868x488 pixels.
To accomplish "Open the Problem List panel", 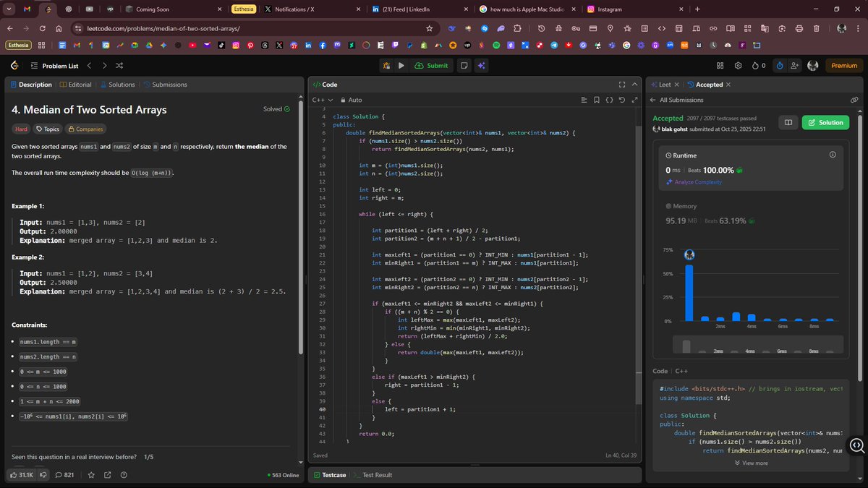I will pos(54,66).
